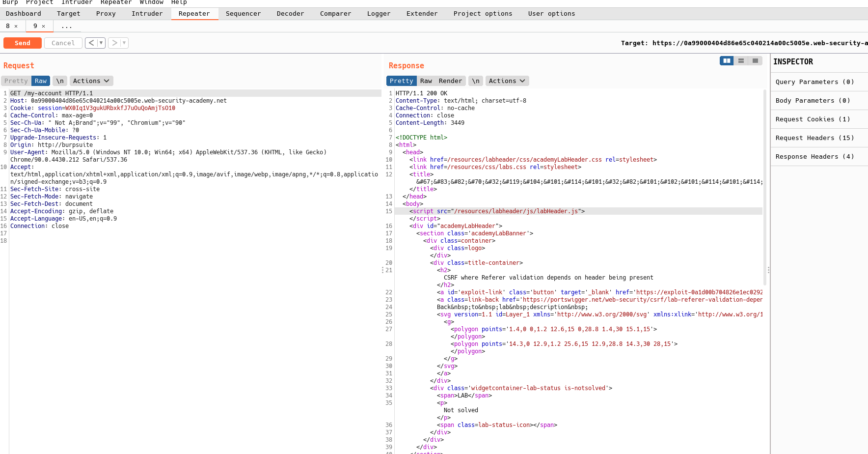868x454 pixels.
Task: Click Content-Length: 3449 response header
Action: [x=430, y=123]
